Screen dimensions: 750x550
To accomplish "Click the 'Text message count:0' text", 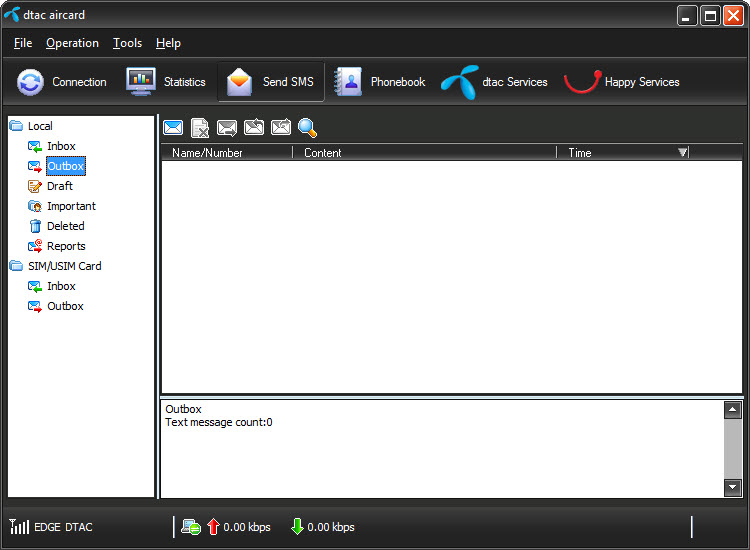I will [x=219, y=422].
